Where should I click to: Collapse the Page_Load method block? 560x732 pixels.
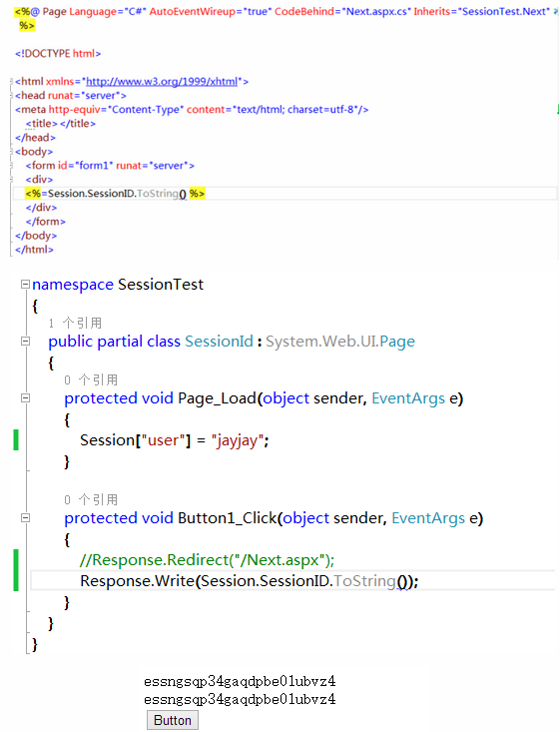25,398
